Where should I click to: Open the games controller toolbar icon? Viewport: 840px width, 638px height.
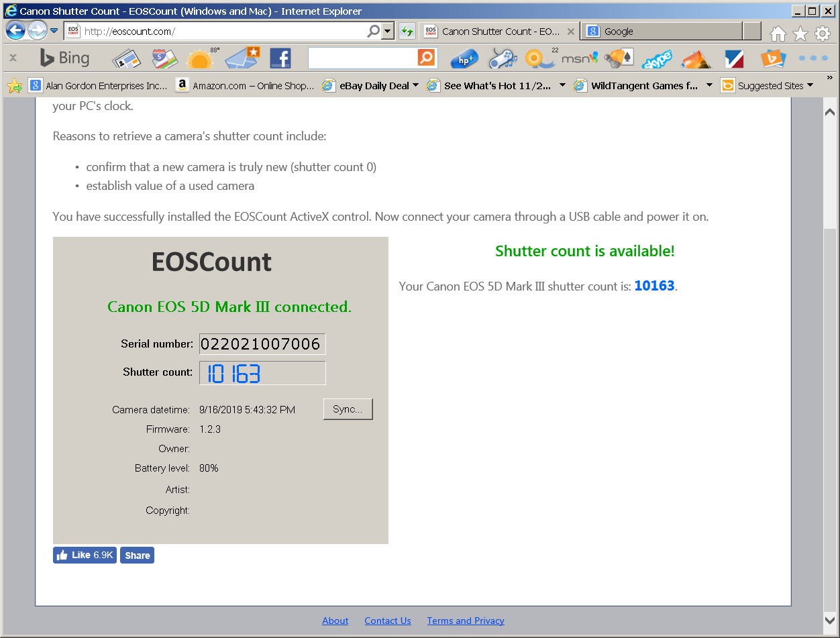click(502, 58)
